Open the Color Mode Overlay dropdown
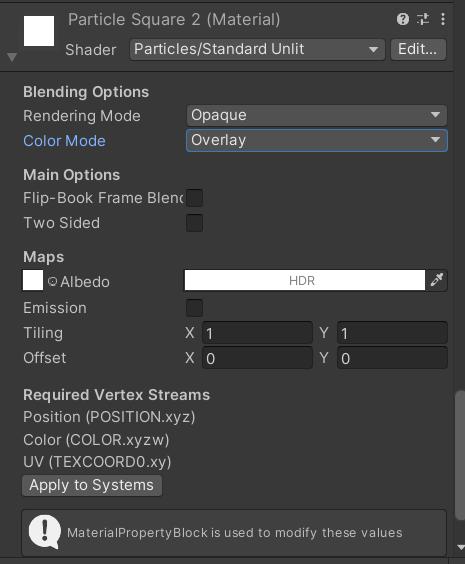This screenshot has width=465, height=564. point(317,140)
